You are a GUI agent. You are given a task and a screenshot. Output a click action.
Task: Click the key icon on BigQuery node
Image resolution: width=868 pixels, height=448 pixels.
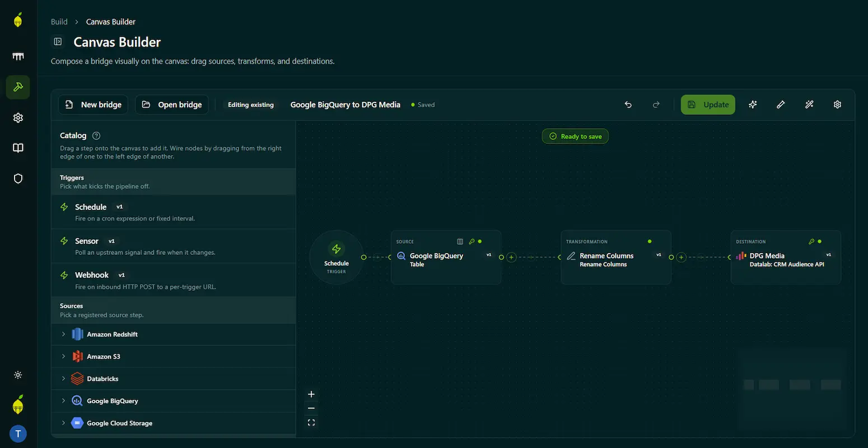pos(472,241)
